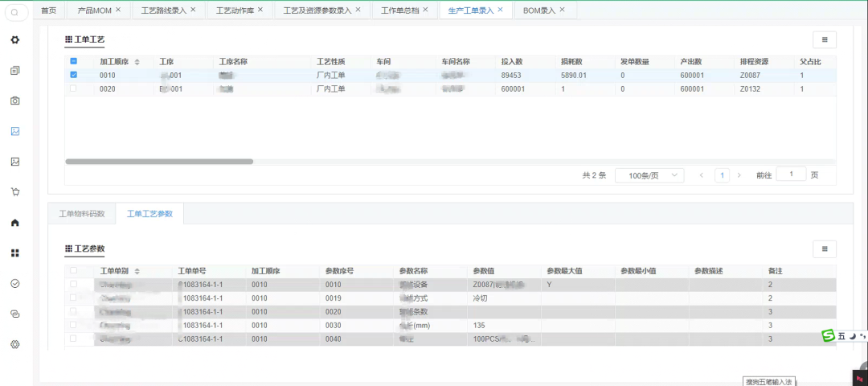The height and width of the screenshot is (386, 868).
Task: Select the 工单工艺参数 sub-tab
Action: 149,214
